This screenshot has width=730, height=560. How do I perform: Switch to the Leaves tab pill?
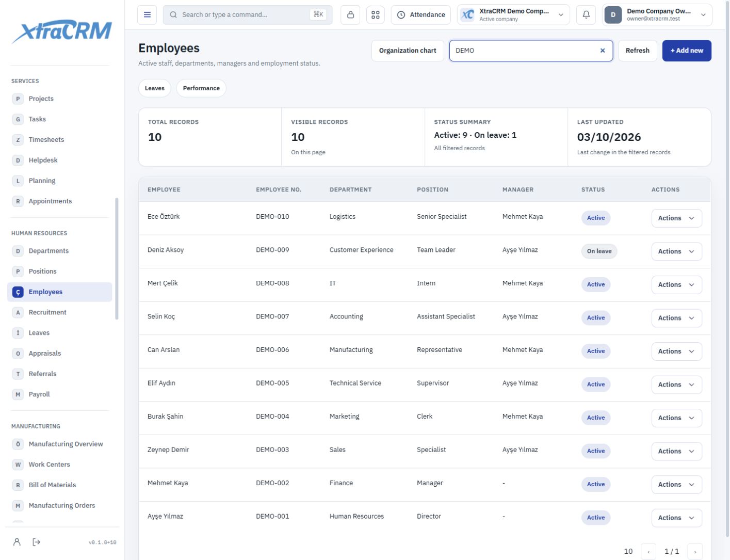click(x=155, y=88)
